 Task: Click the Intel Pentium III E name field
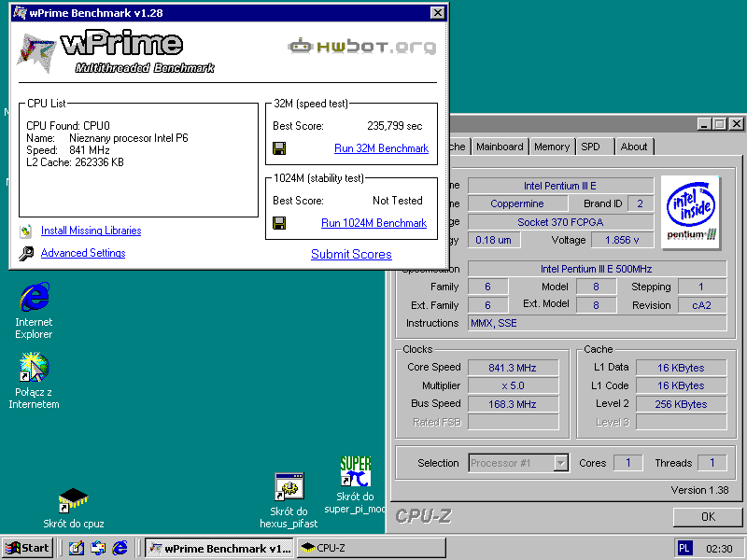point(560,186)
